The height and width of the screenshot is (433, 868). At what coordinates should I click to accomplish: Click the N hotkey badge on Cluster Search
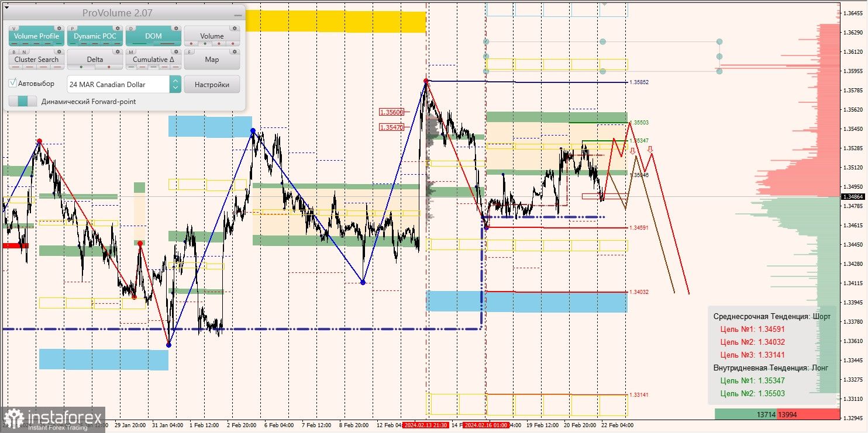(24, 52)
